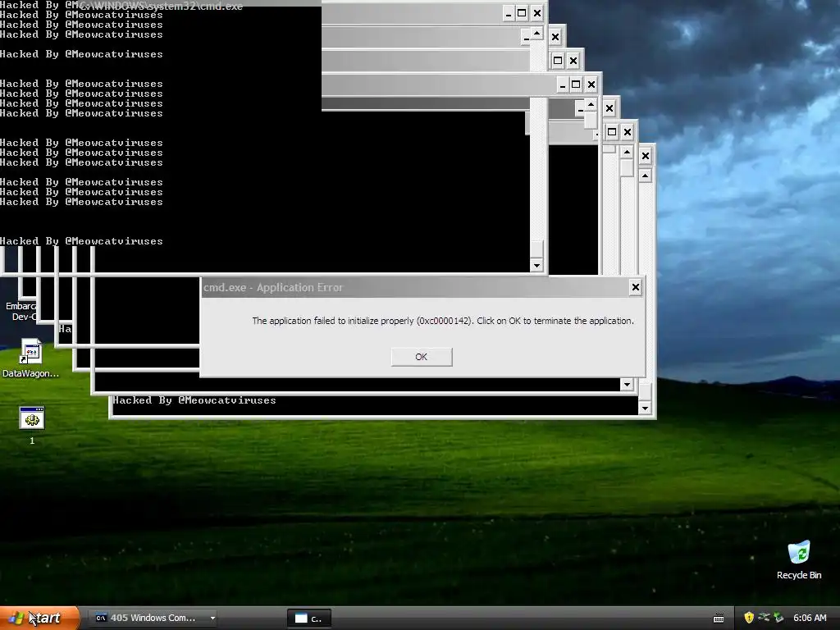This screenshot has height=630, width=840.
Task: Open the 405 Windows Command taskbar group
Action: coord(153,618)
